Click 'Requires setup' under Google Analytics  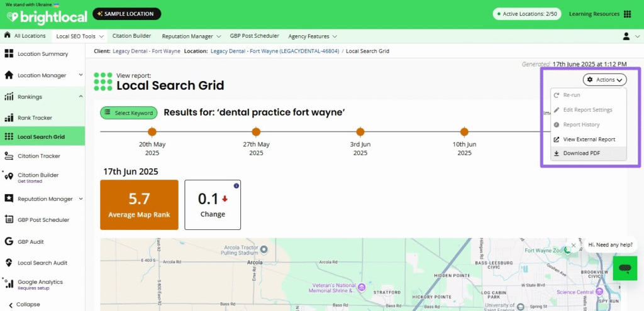33,288
